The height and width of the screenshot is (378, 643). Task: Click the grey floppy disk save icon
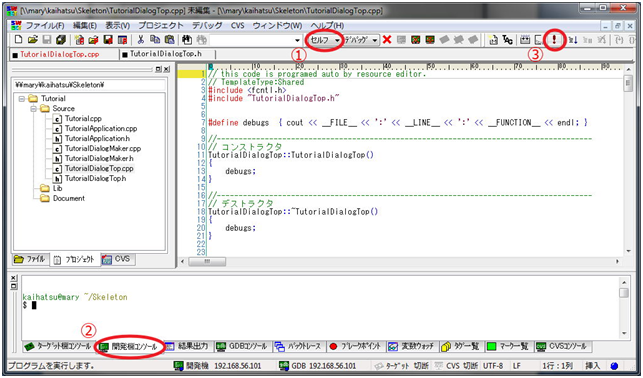tap(47, 40)
